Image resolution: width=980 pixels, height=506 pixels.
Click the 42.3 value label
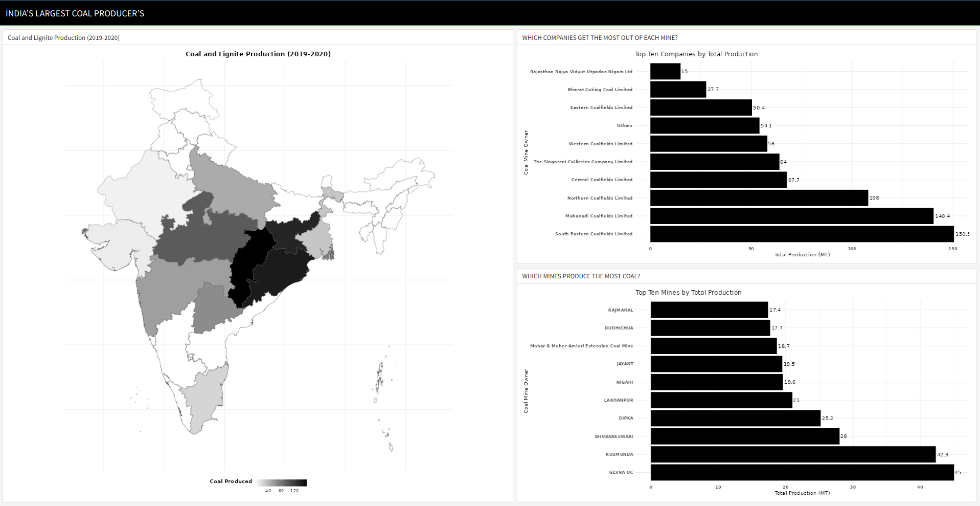pos(943,454)
